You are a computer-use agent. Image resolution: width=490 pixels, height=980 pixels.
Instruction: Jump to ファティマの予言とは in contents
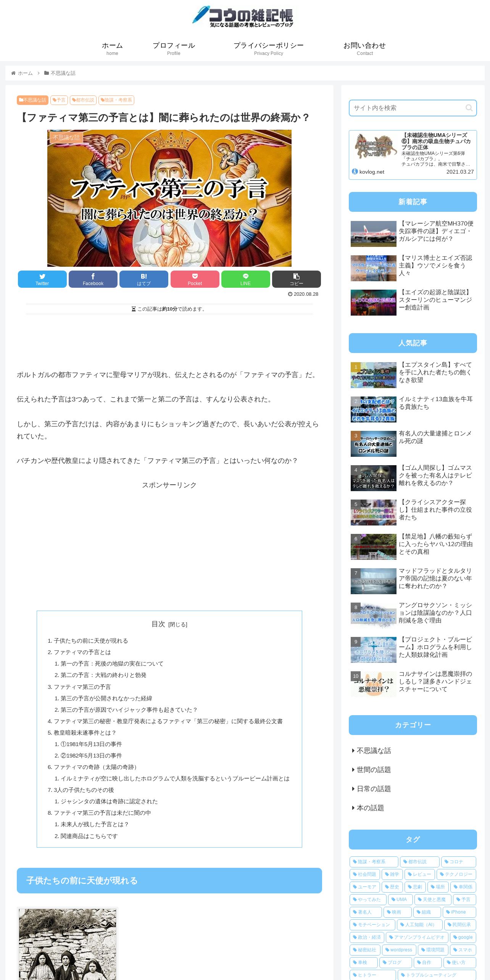pyautogui.click(x=82, y=652)
